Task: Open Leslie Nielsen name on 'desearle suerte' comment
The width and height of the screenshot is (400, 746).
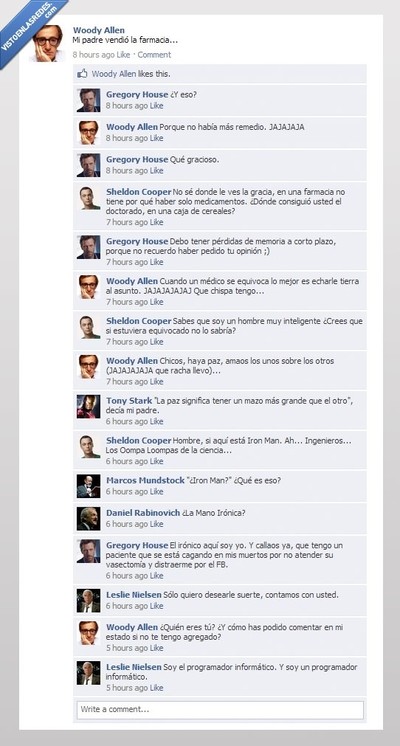Action: (x=134, y=595)
